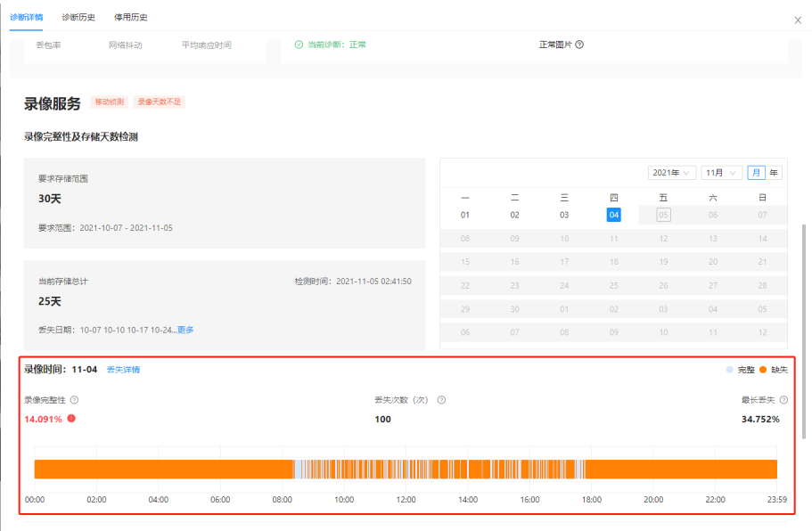Click help icon beside 丢失次数（次）
The height and width of the screenshot is (531, 812).
click(x=441, y=400)
